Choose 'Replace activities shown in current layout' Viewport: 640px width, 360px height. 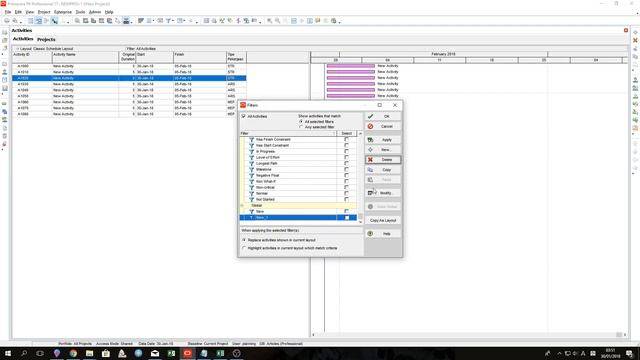[244, 240]
